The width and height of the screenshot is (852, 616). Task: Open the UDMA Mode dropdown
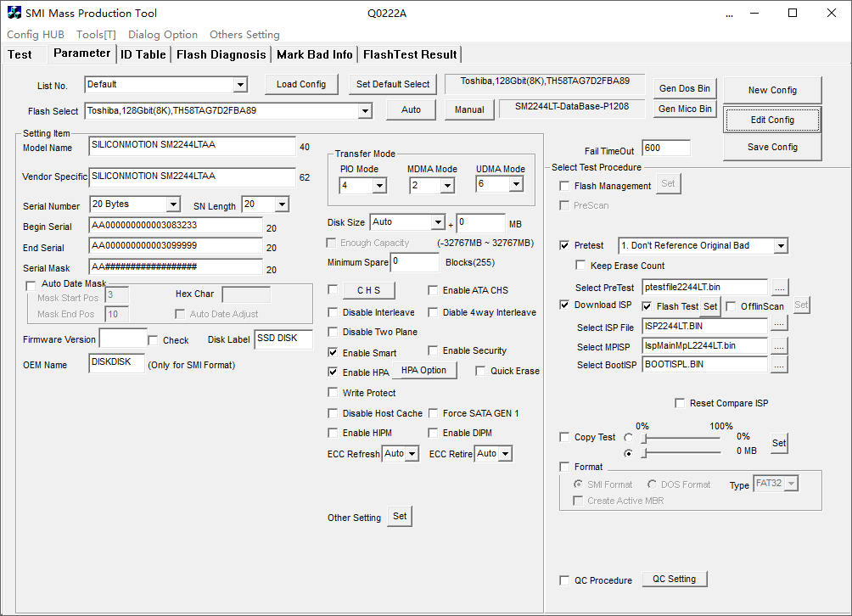point(516,185)
